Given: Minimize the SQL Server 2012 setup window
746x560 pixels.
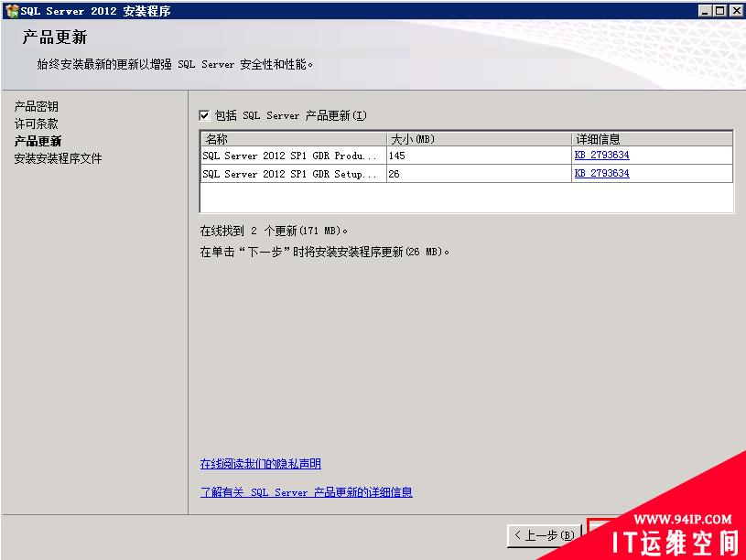Looking at the screenshot, I should (705, 10).
